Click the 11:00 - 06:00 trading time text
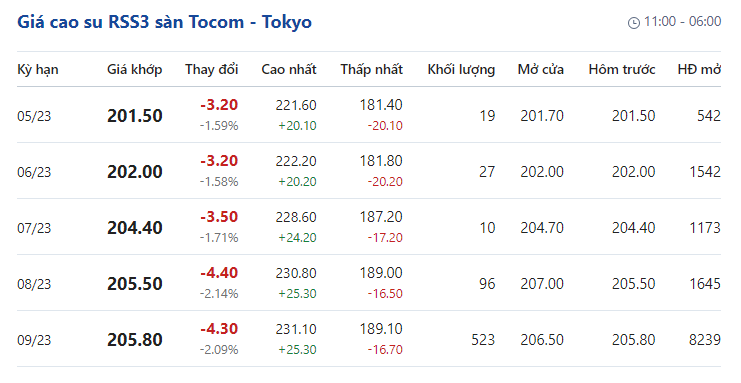The width and height of the screenshot is (741, 383). (x=682, y=22)
